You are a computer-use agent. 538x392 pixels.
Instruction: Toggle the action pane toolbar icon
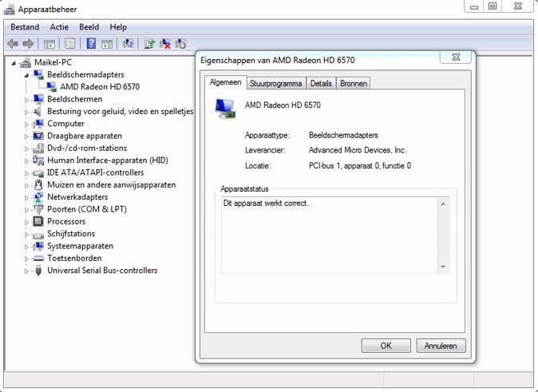[x=107, y=44]
